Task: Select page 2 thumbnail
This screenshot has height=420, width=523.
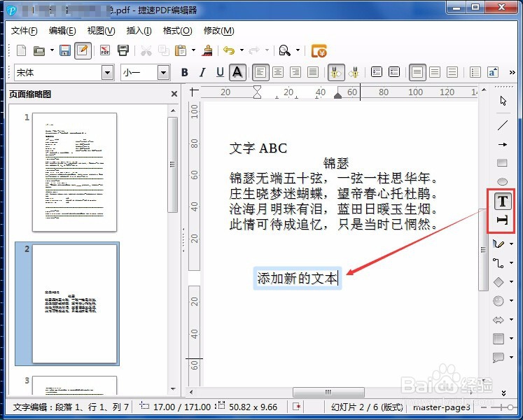Action: click(x=74, y=304)
